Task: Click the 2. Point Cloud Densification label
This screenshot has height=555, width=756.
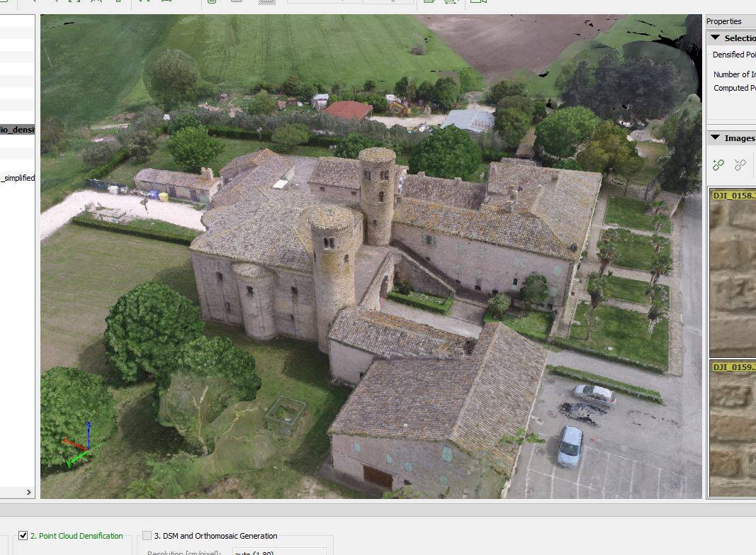Action: click(x=77, y=536)
